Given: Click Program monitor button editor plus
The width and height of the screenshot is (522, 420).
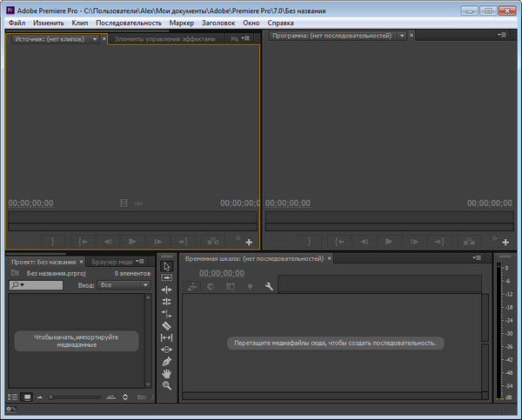Looking at the screenshot, I should pyautogui.click(x=505, y=243).
